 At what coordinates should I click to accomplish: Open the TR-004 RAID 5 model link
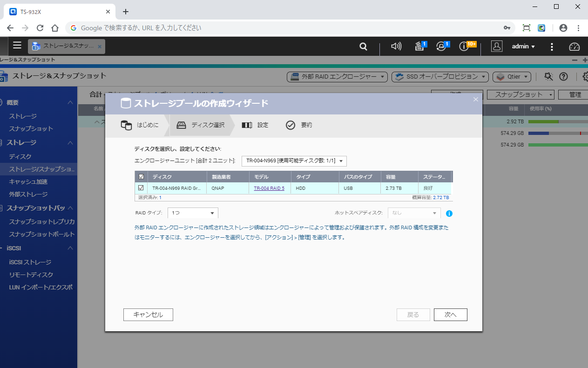[x=269, y=188]
